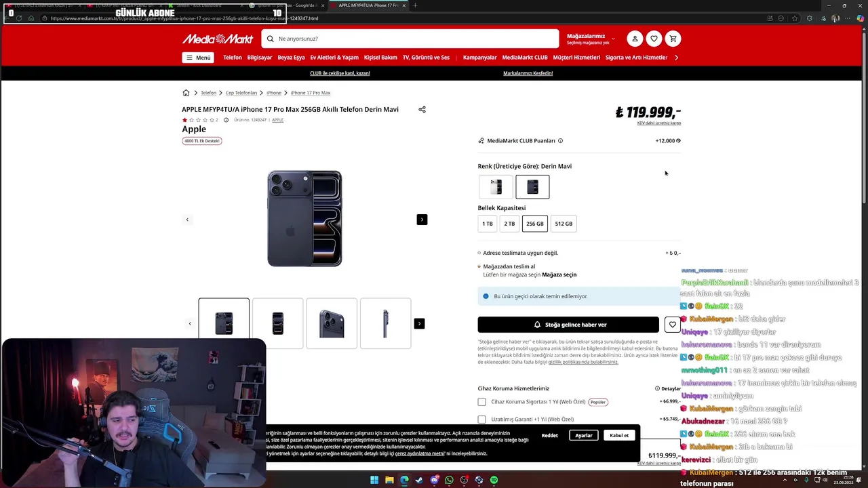Select the camera close-up thumbnail
This screenshot has height=488, width=868.
(332, 323)
